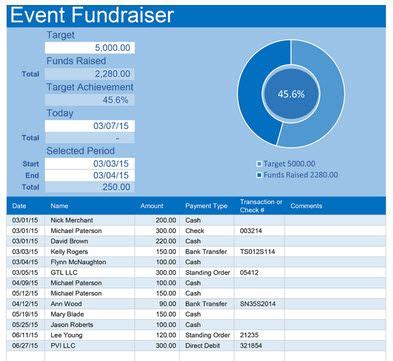Select transaction SN35S2014 cell
393x361 pixels.
coord(259,304)
